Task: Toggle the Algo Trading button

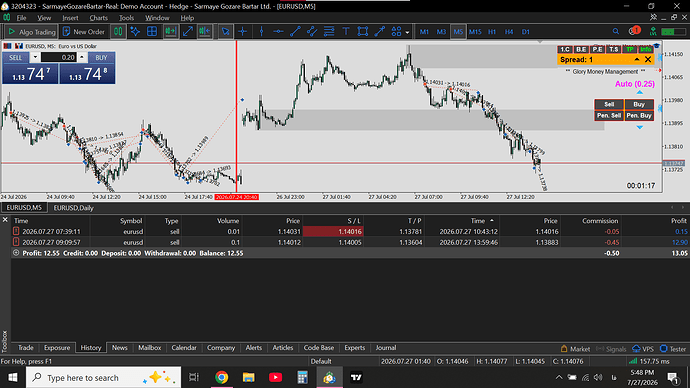Action: pos(32,32)
